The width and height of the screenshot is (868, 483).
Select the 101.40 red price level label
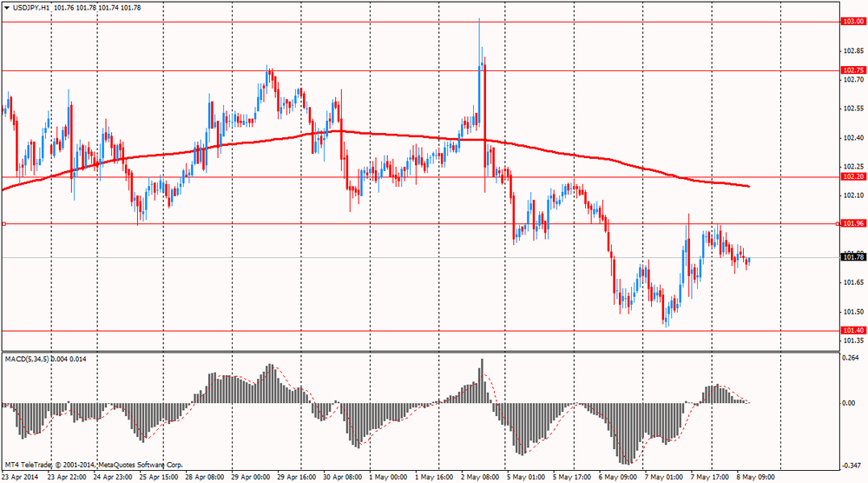(853, 331)
